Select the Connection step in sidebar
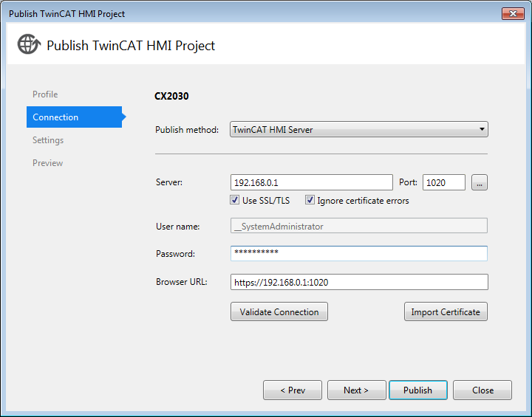The height and width of the screenshot is (417, 532). coord(75,117)
